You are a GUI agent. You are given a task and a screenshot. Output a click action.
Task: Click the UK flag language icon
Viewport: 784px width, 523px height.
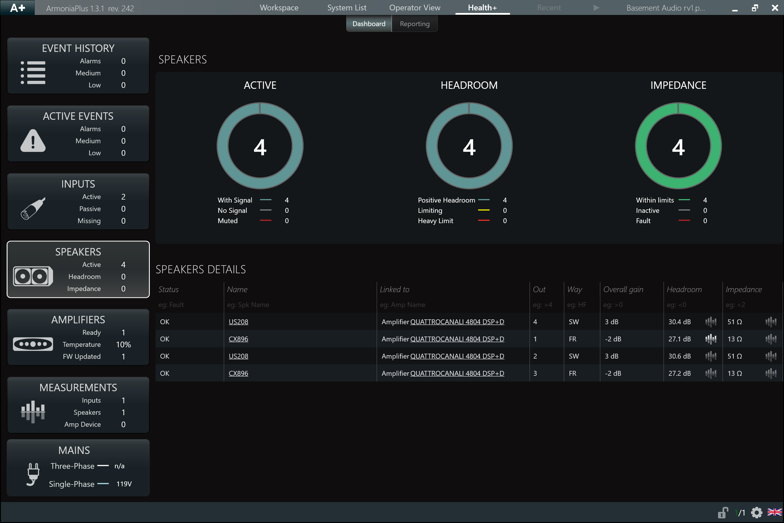coord(774,513)
